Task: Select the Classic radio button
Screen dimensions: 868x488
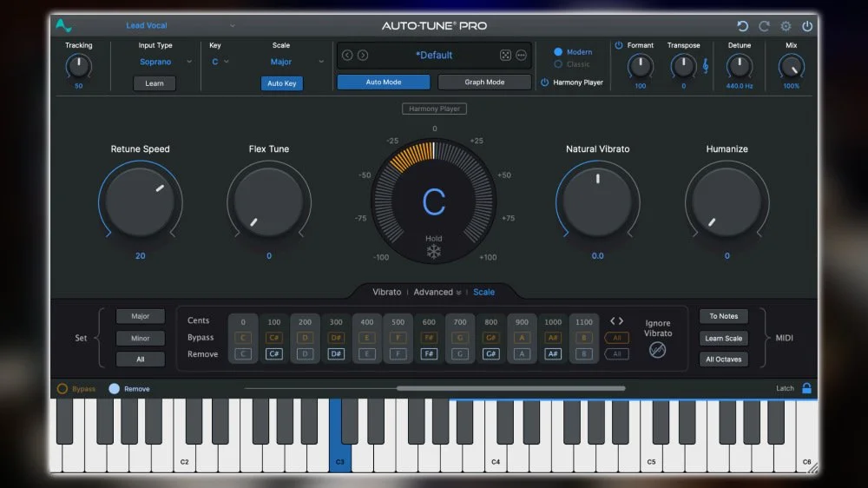Action: click(x=558, y=64)
